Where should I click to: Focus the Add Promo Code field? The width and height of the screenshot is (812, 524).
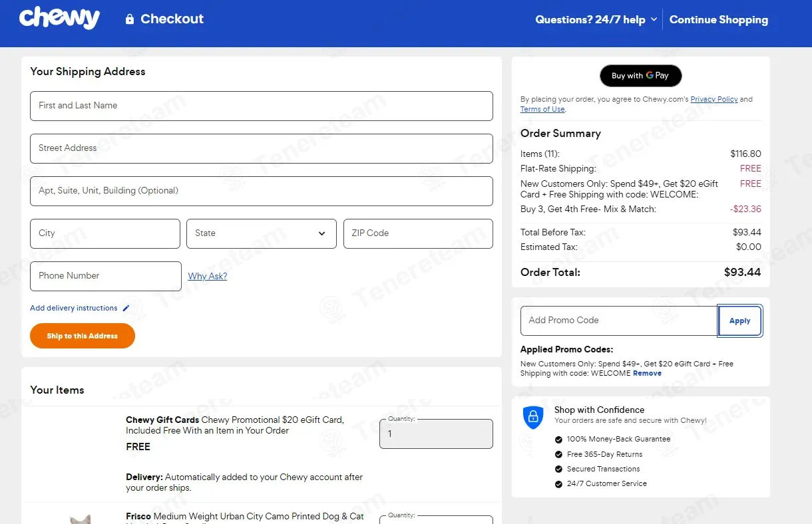click(x=619, y=321)
